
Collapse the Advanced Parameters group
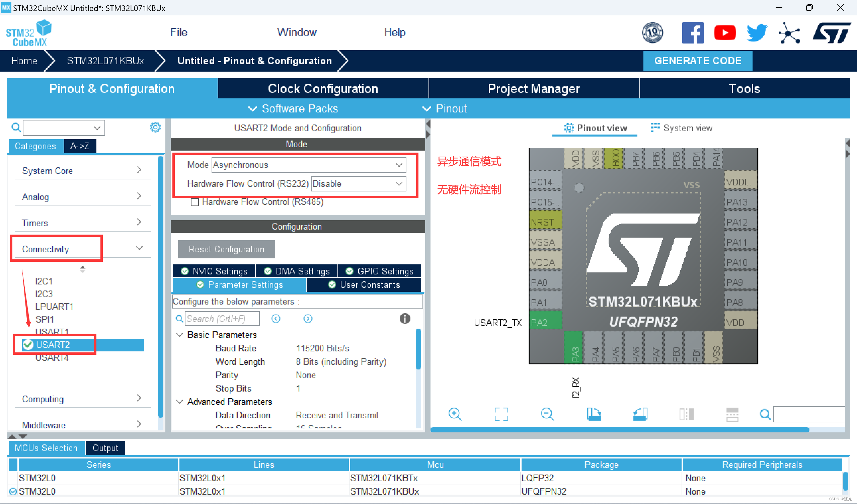tap(179, 402)
